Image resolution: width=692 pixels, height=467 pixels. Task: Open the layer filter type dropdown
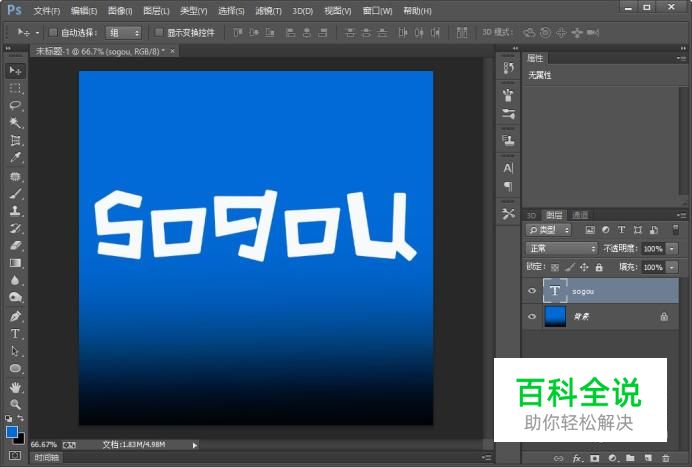point(549,230)
